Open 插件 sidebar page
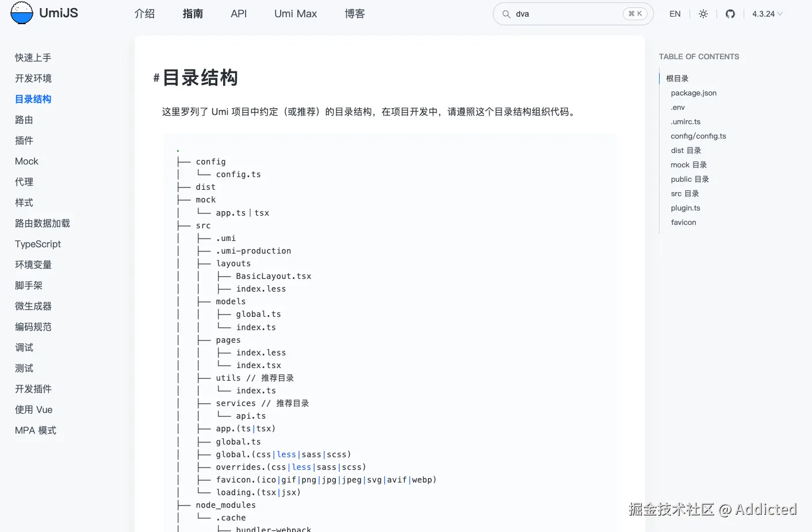 click(24, 140)
